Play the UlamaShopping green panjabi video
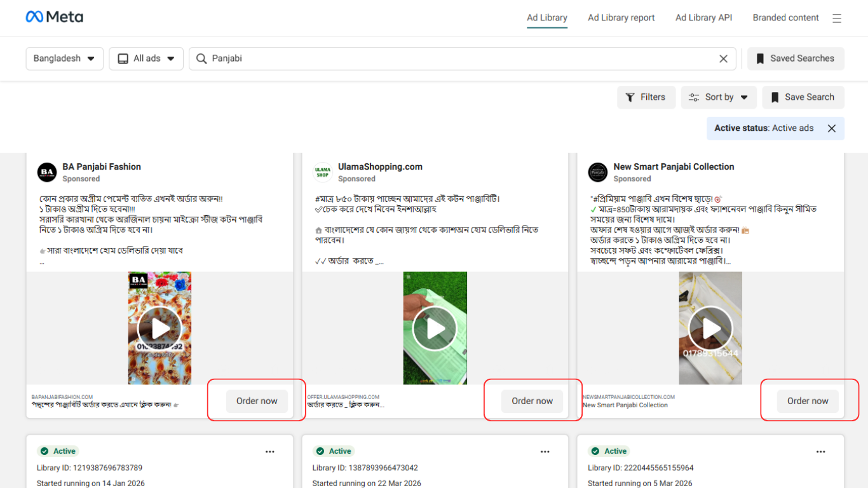 tap(435, 329)
